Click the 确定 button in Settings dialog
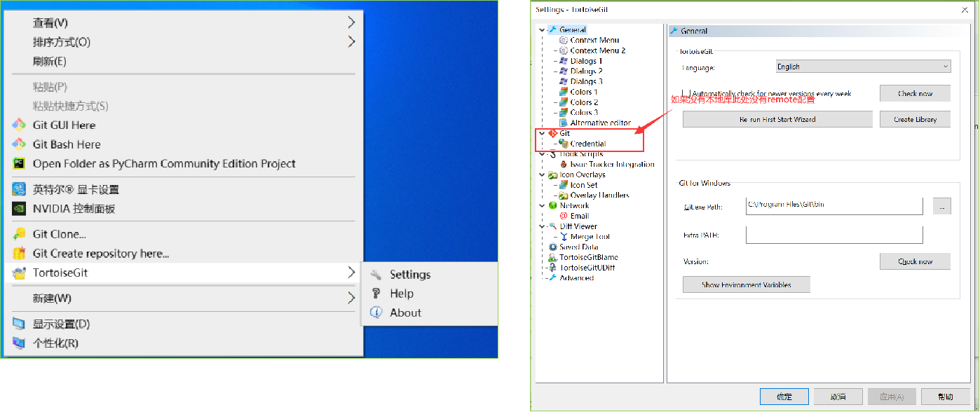 [784, 397]
